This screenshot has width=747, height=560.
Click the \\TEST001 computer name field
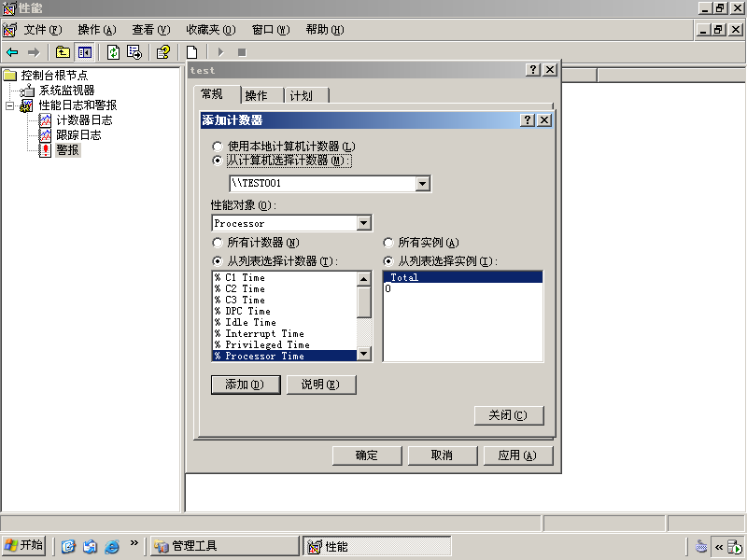[322, 183]
